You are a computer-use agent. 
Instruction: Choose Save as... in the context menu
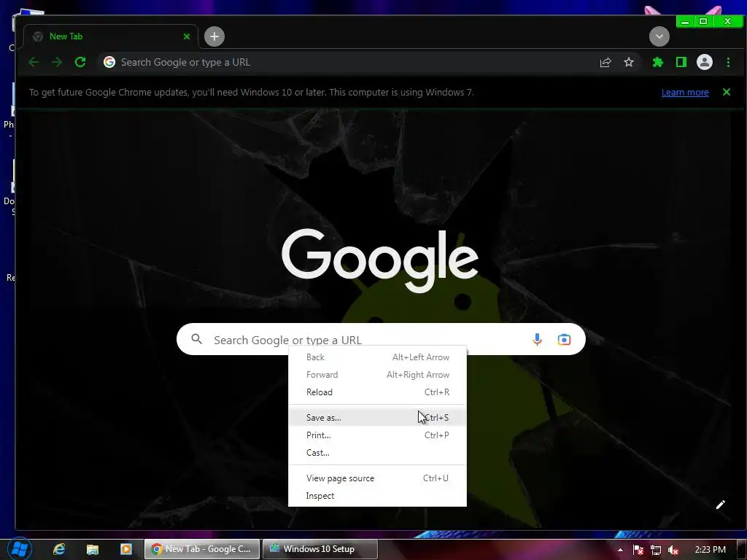(x=377, y=418)
